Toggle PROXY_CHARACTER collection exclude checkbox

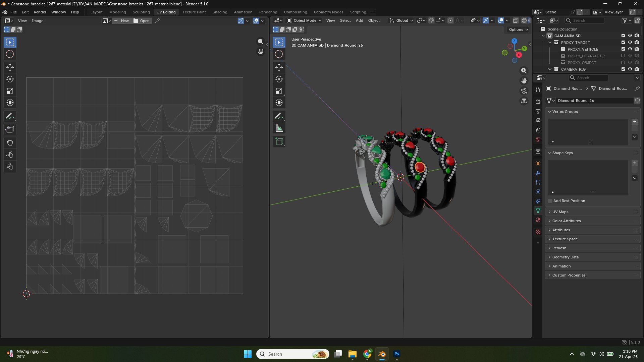(623, 56)
